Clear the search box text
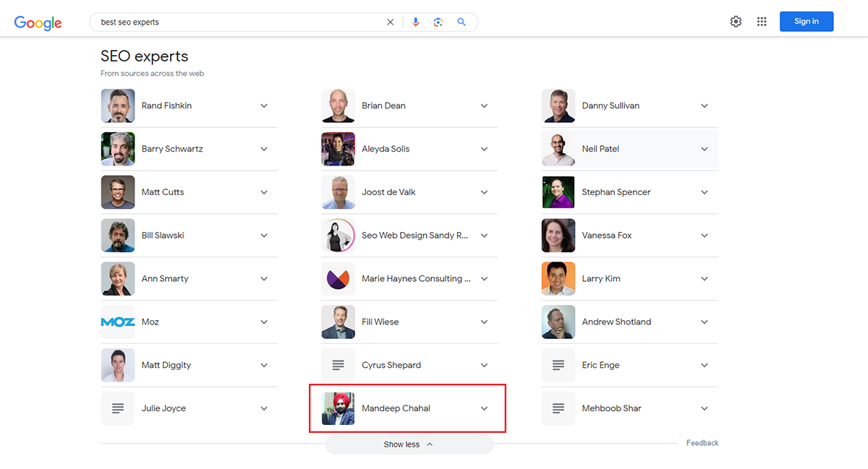 pyautogui.click(x=391, y=22)
